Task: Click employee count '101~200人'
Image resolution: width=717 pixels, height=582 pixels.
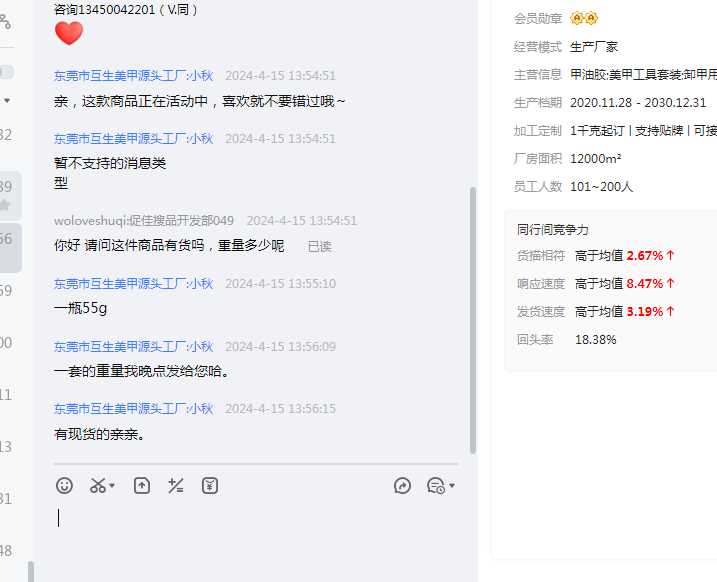Action: click(x=601, y=187)
